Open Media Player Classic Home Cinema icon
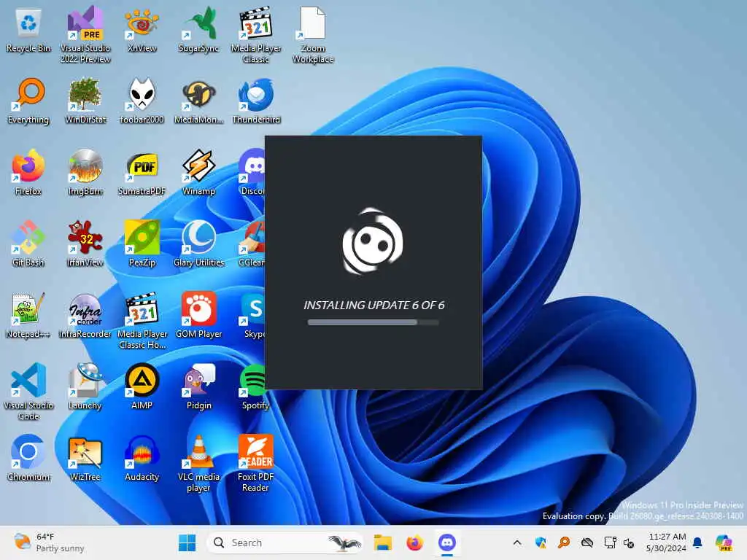 [142, 321]
